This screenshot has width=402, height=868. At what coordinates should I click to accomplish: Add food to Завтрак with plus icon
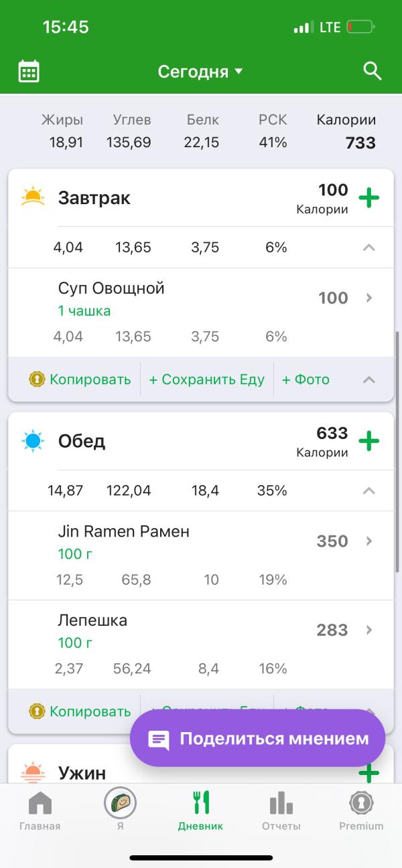point(368,198)
